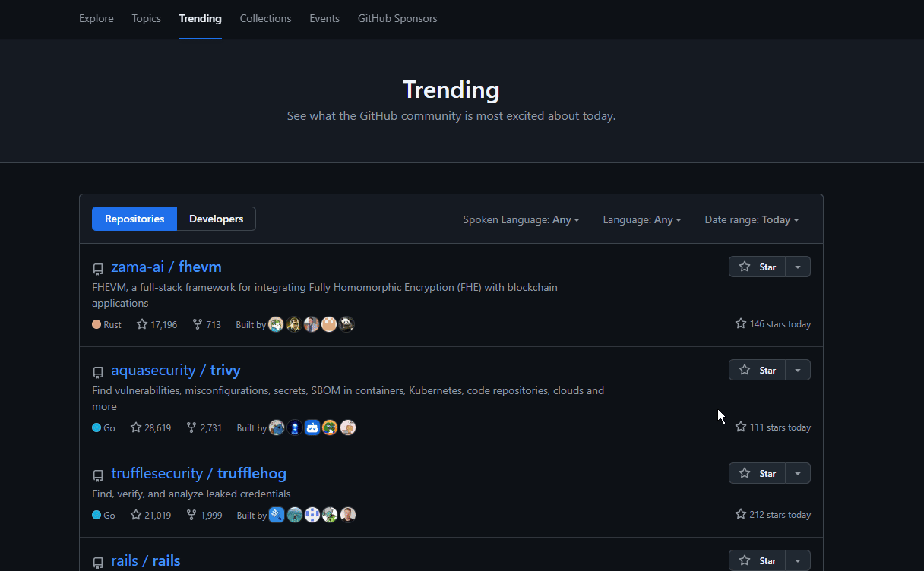Open GitHub Sponsors tab
The width and height of the screenshot is (924, 571).
(397, 18)
